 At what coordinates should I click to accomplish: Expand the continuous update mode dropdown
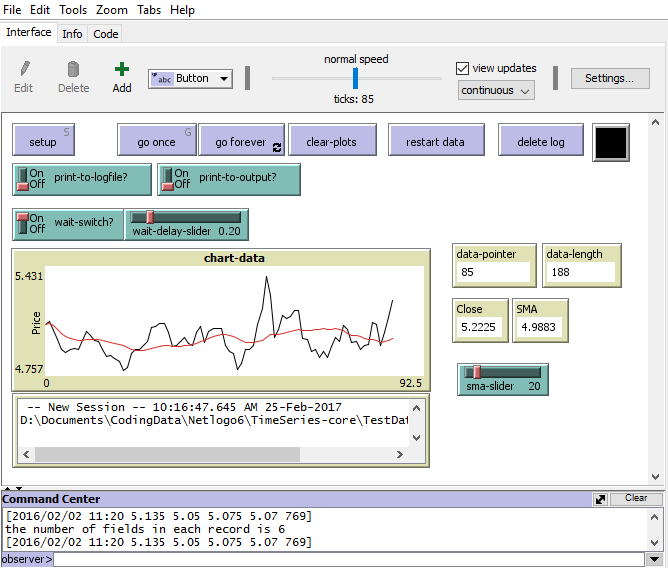coord(496,90)
